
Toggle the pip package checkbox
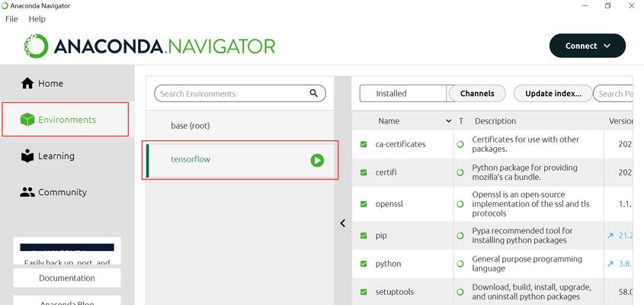364,236
